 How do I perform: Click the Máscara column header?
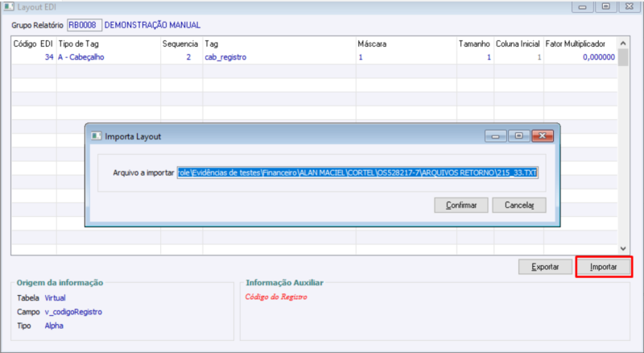coord(407,44)
